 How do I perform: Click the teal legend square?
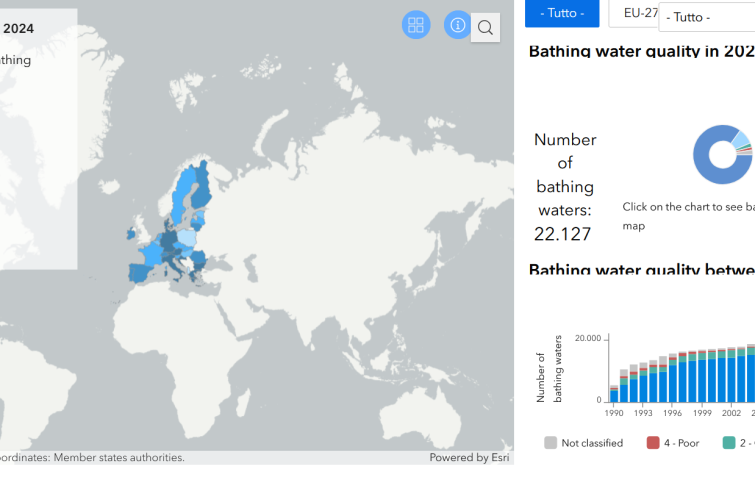point(729,442)
